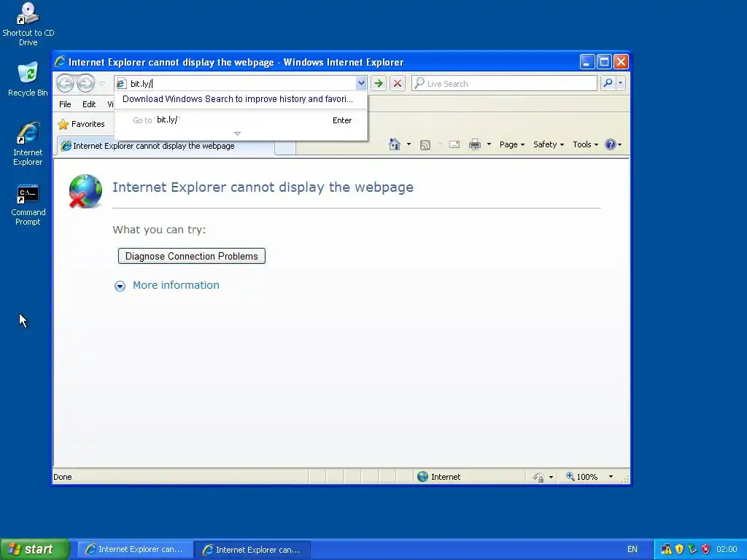Image resolution: width=747 pixels, height=560 pixels.
Task: Click the Protected Mode status icon
Action: (538, 477)
